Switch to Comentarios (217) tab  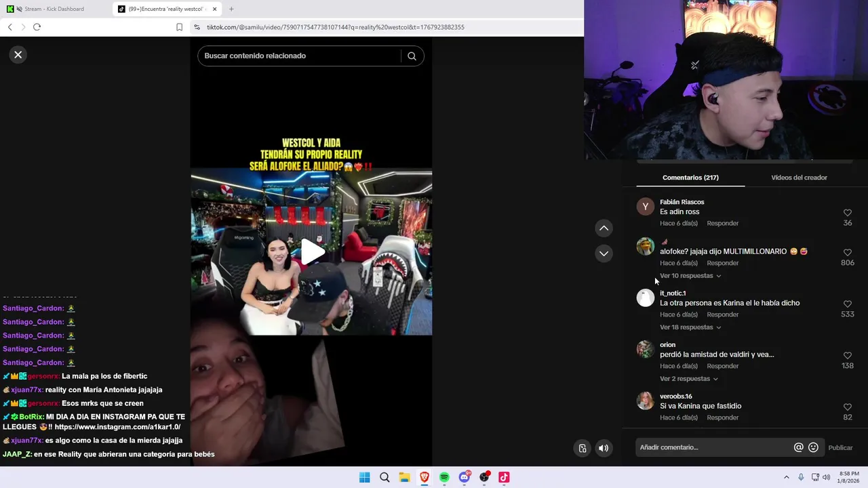click(x=690, y=178)
